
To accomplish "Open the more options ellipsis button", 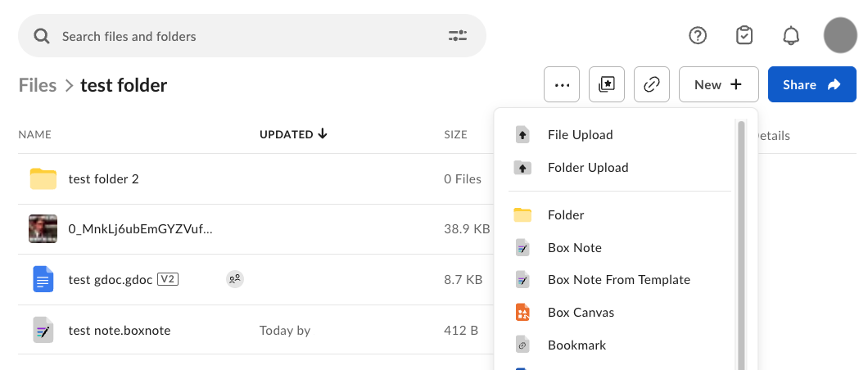I will pos(562,84).
